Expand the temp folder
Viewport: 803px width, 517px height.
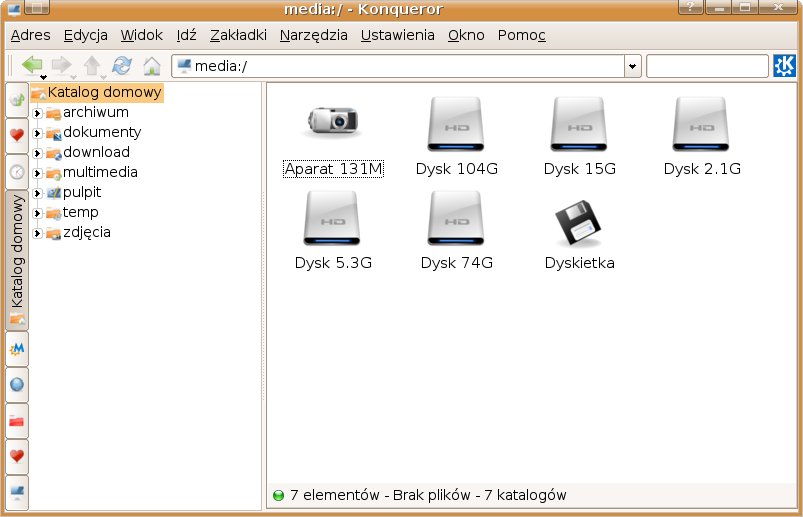click(x=37, y=213)
